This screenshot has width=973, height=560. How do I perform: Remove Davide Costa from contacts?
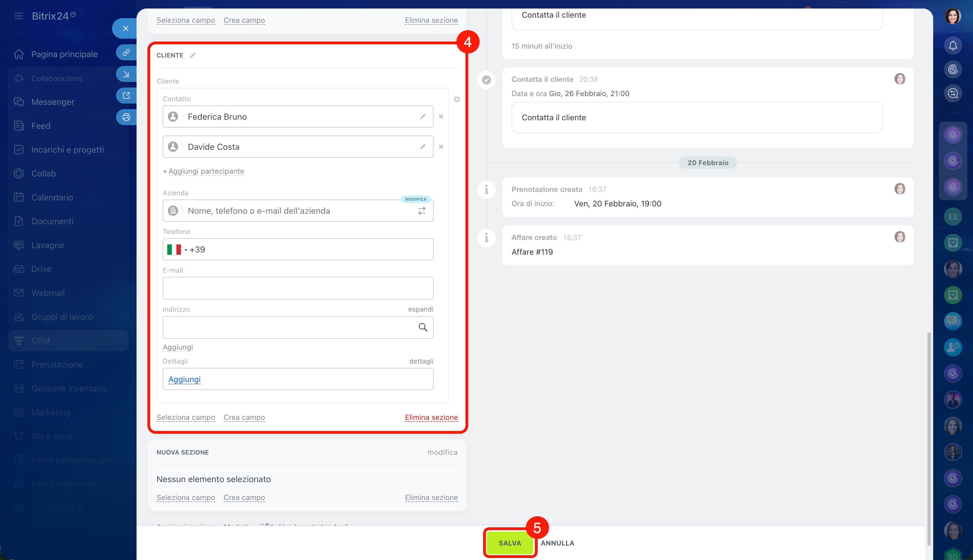click(441, 147)
